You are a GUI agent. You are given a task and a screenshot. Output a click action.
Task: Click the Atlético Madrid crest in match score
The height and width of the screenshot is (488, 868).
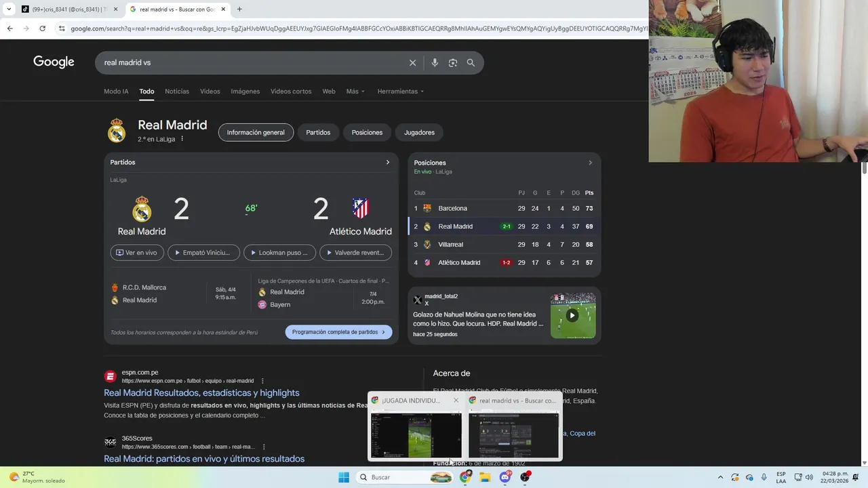pyautogui.click(x=361, y=209)
